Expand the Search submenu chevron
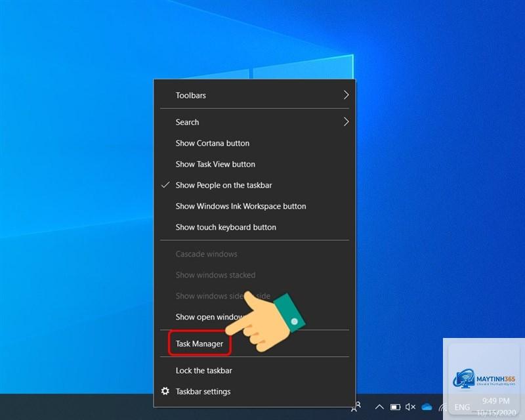The width and height of the screenshot is (525, 420). (346, 121)
